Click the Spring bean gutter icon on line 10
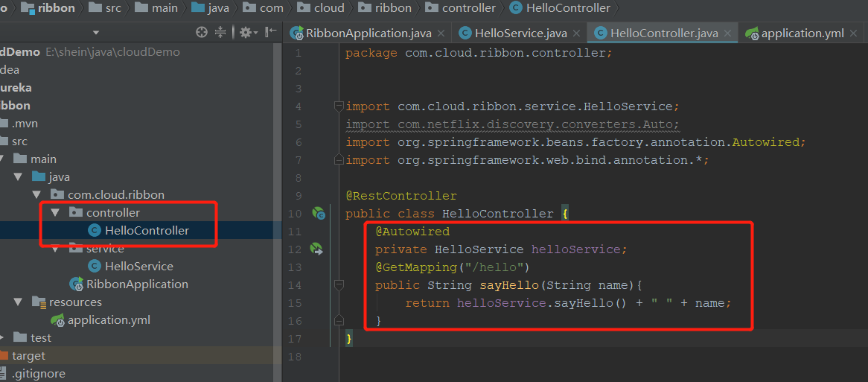868x382 pixels. pos(319,214)
